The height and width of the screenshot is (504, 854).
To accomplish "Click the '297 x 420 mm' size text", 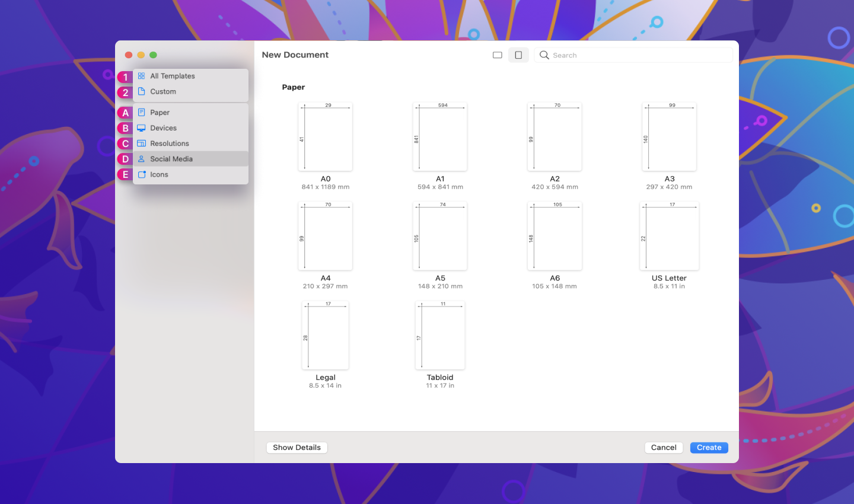I will (669, 187).
